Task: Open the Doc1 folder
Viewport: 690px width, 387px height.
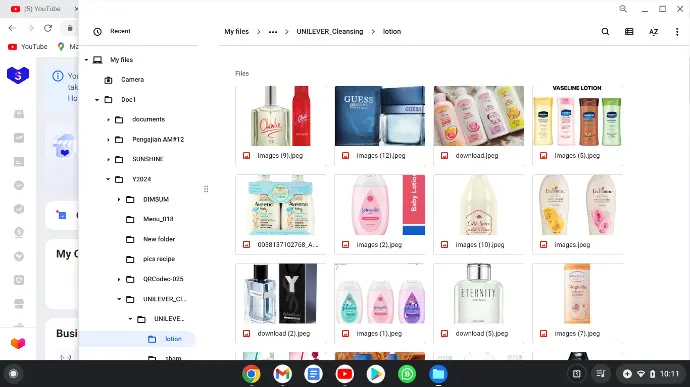Action: click(128, 100)
